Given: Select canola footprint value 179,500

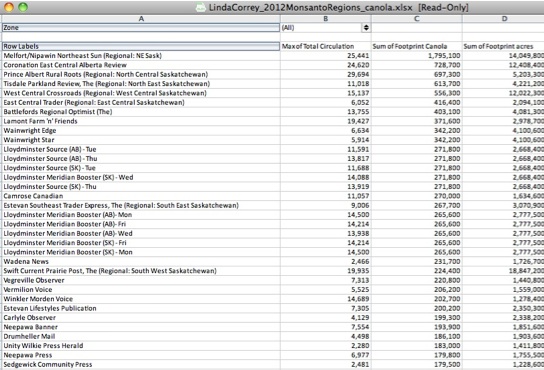Looking at the screenshot, I should pyautogui.click(x=447, y=365).
